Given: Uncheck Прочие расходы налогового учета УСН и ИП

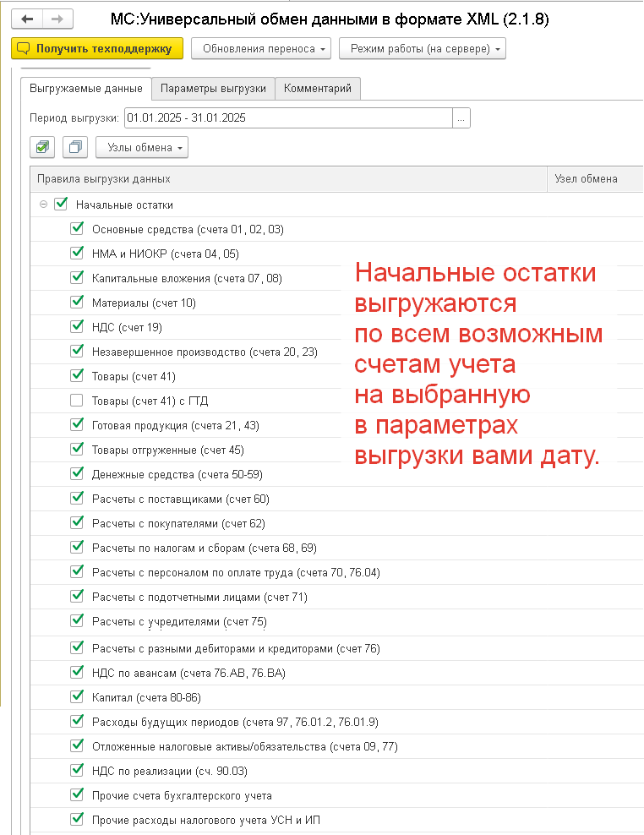Looking at the screenshot, I should pyautogui.click(x=77, y=819).
